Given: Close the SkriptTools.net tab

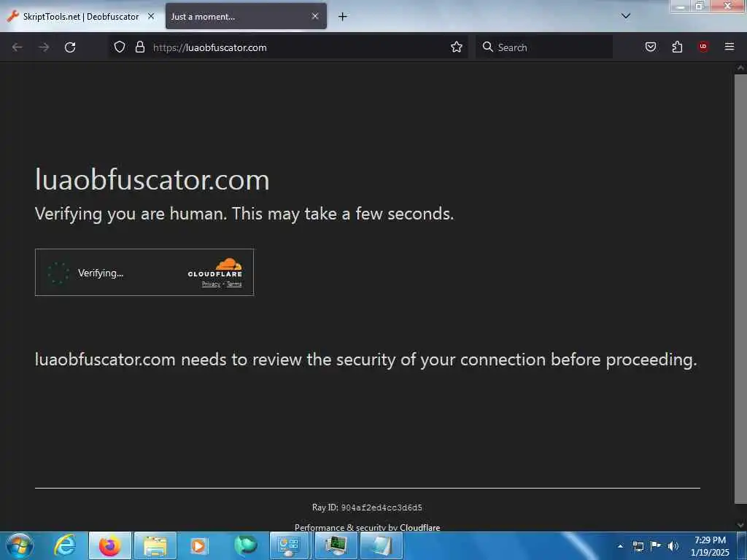Looking at the screenshot, I should click(x=151, y=17).
